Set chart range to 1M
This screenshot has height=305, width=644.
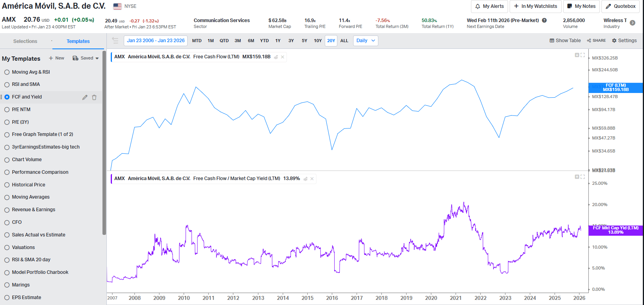click(x=211, y=41)
